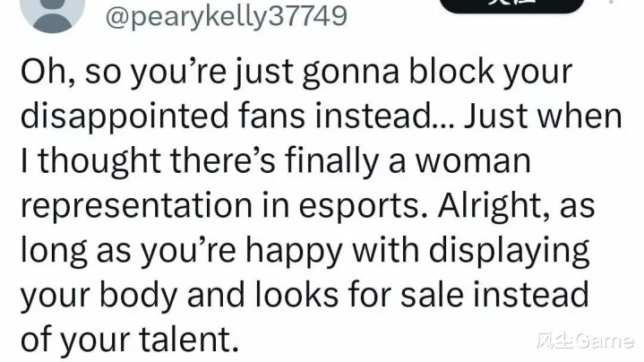Click the 风尘Game watermark text

(585, 341)
